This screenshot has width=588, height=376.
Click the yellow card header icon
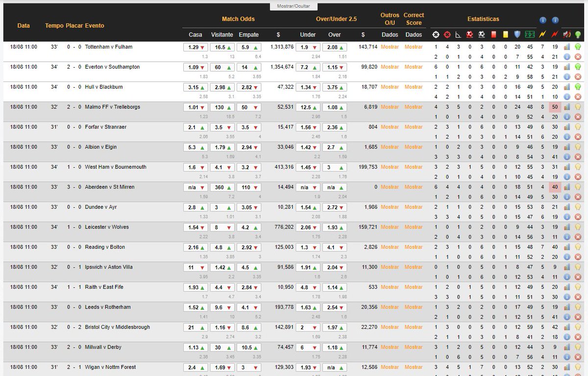pos(505,35)
